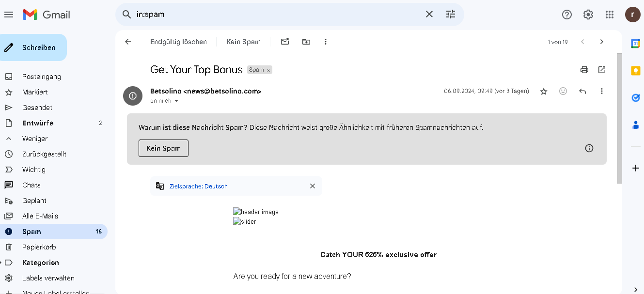Expand recipient details next to 'an mich'
Screen dimensions: 644x294
(176, 101)
